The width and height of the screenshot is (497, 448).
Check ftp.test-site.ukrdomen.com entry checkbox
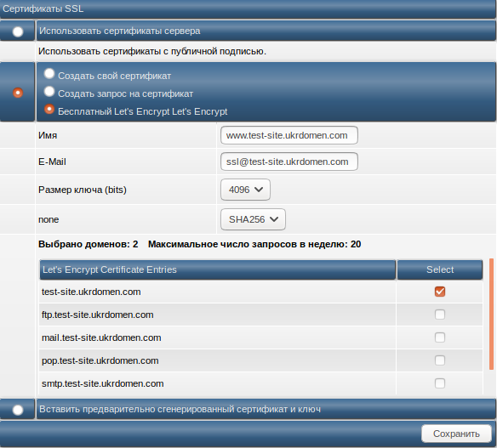(440, 315)
